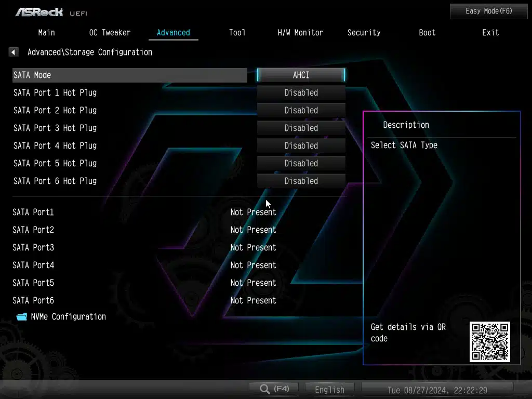The width and height of the screenshot is (532, 399).
Task: Toggle SATA Port 3 Hot Plug setting
Action: point(301,128)
